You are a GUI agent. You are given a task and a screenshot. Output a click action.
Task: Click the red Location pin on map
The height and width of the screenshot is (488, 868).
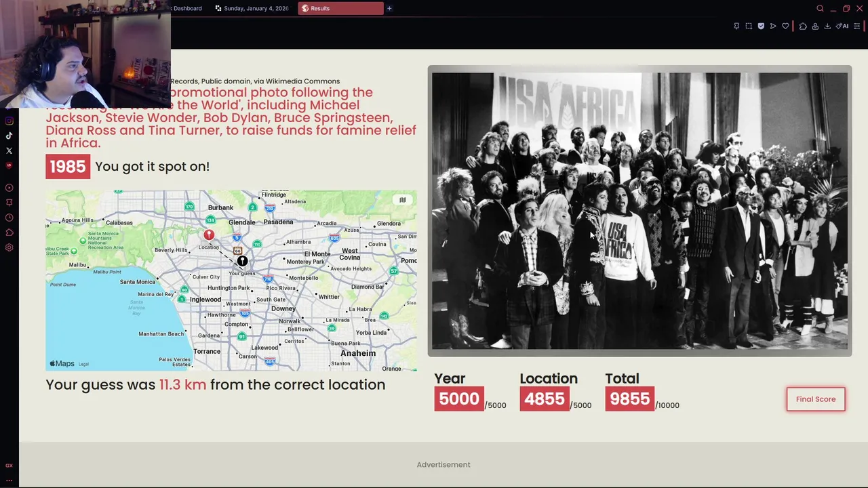pos(209,235)
